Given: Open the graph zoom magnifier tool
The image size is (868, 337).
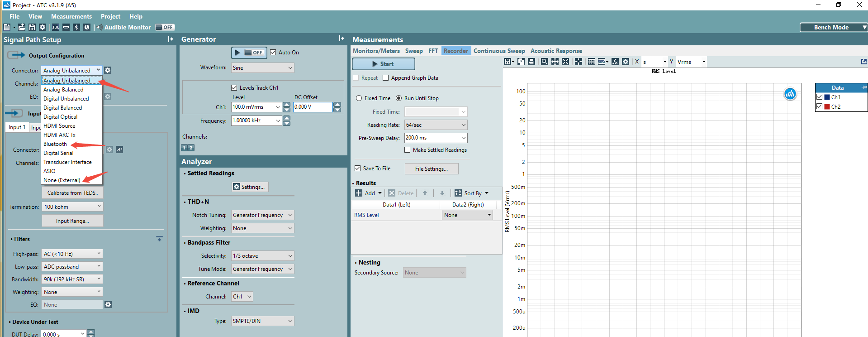Looking at the screenshot, I should [544, 62].
